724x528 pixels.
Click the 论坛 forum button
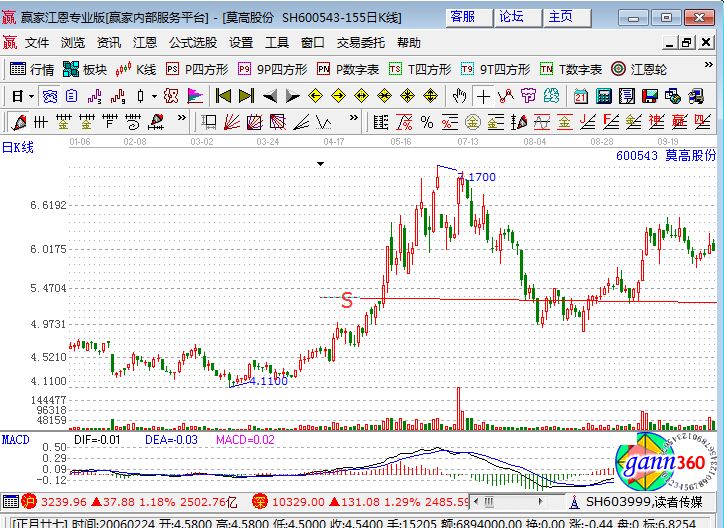coord(511,17)
